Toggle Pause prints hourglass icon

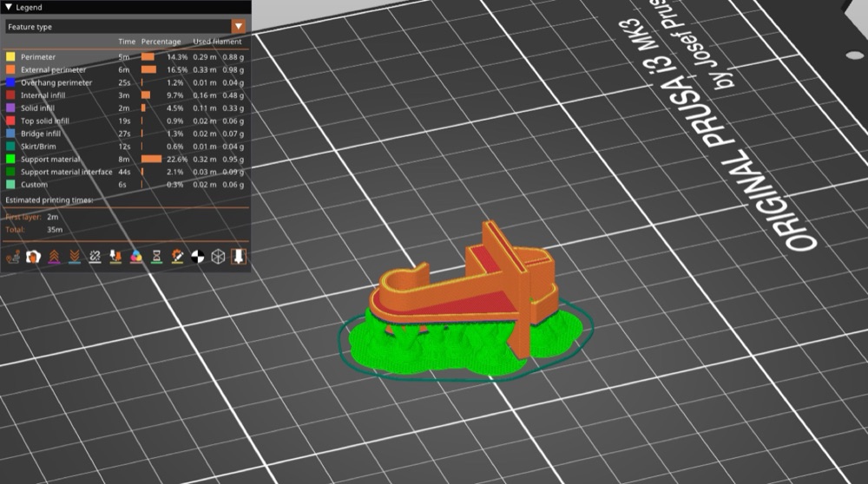coord(156,257)
